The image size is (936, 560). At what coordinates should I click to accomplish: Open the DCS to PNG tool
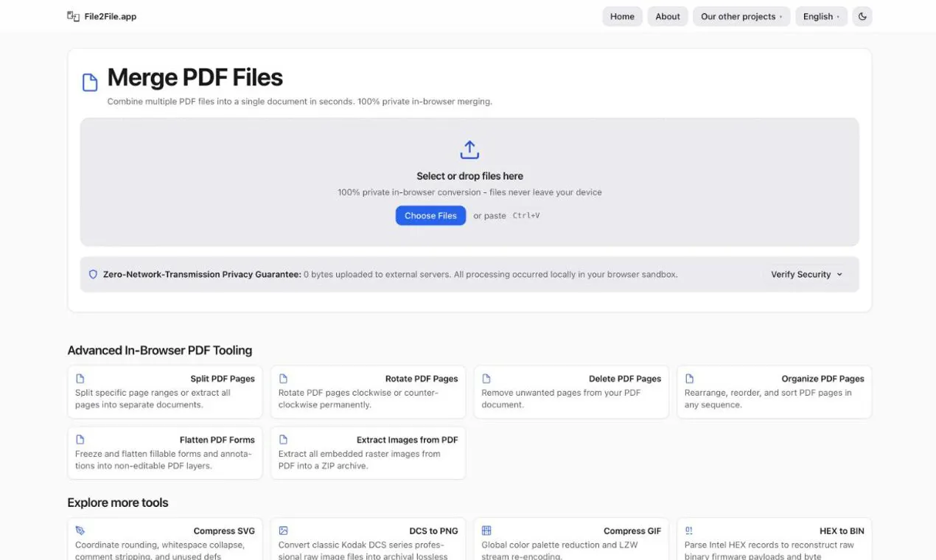pyautogui.click(x=368, y=539)
